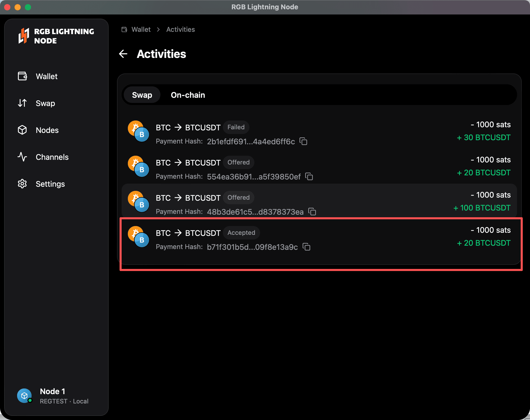This screenshot has width=530, height=420.
Task: Open the Node 1 REGTEST account switcher
Action: click(53, 396)
